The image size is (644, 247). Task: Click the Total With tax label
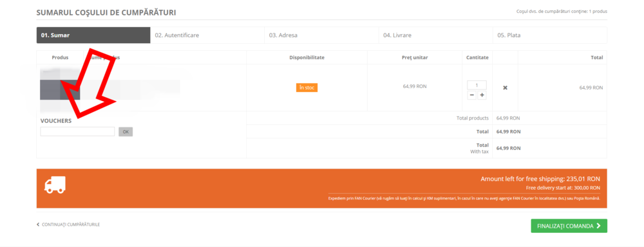click(x=479, y=148)
